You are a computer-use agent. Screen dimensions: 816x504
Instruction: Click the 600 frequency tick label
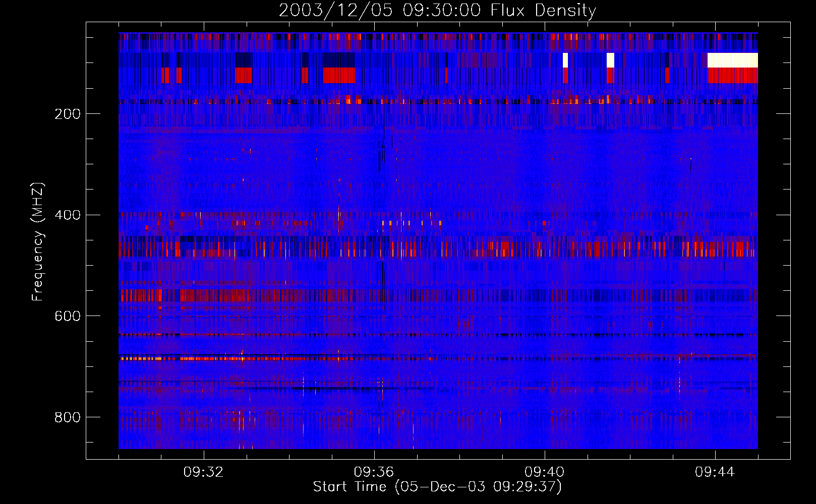click(x=68, y=316)
